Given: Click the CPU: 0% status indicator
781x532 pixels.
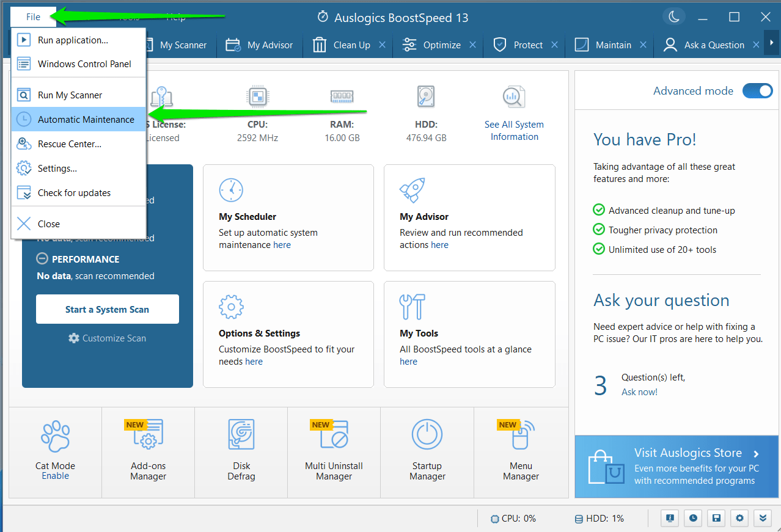Looking at the screenshot, I should pyautogui.click(x=513, y=519).
